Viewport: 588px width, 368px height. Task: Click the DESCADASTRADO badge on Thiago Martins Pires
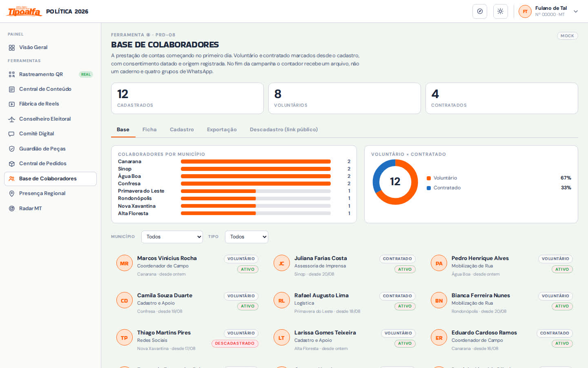tap(235, 343)
